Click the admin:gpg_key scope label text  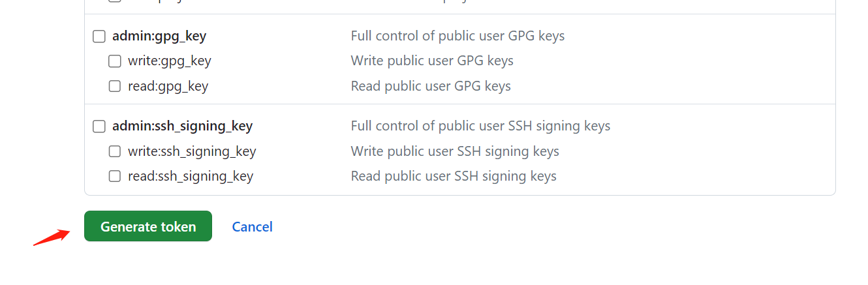(x=159, y=36)
